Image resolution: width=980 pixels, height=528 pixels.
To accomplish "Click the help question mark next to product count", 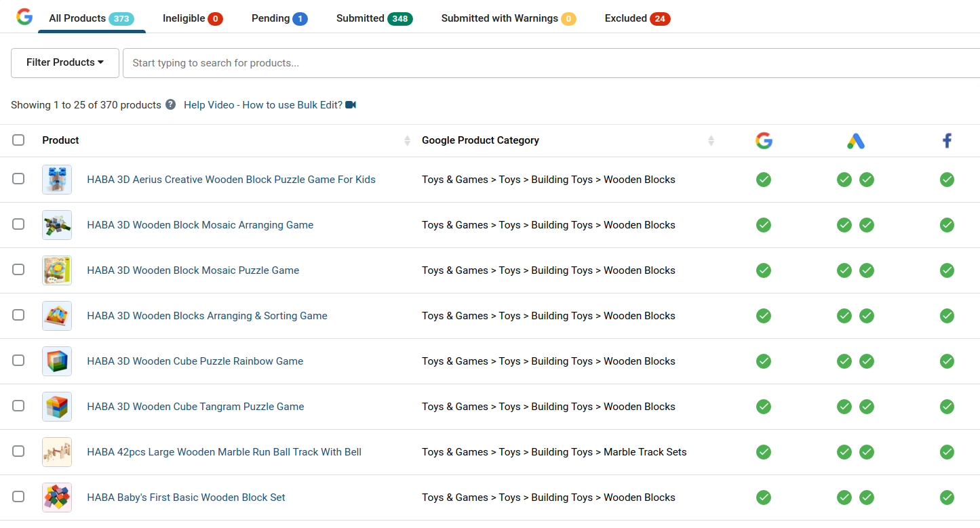I will pyautogui.click(x=170, y=104).
